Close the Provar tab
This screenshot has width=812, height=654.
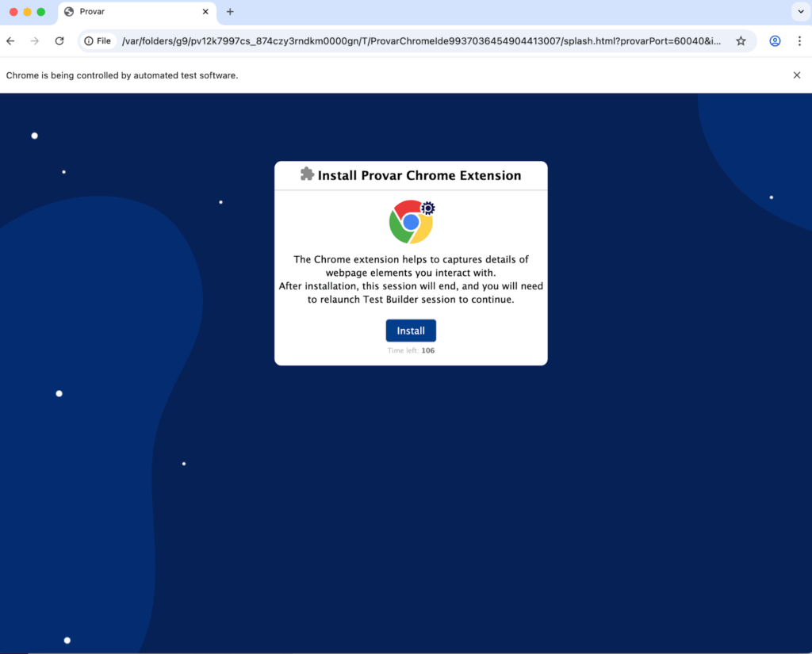[205, 11]
